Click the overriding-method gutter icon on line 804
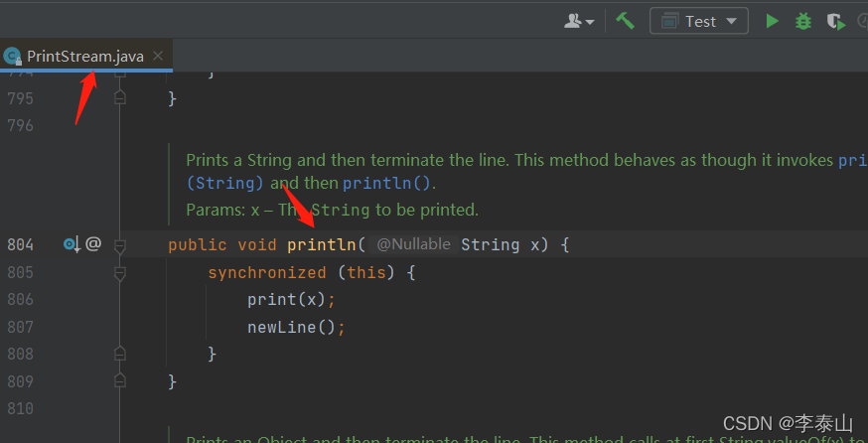Viewport: 868px width, 443px height. pos(72,243)
